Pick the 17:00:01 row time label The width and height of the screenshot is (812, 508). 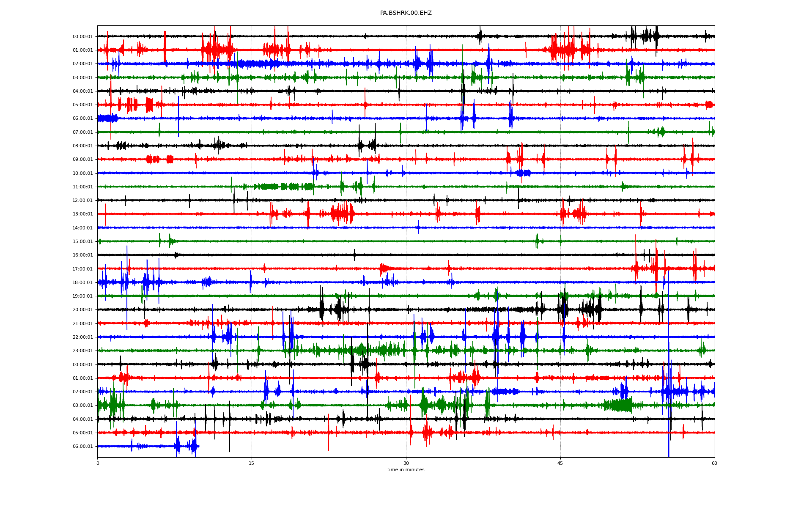click(82, 269)
